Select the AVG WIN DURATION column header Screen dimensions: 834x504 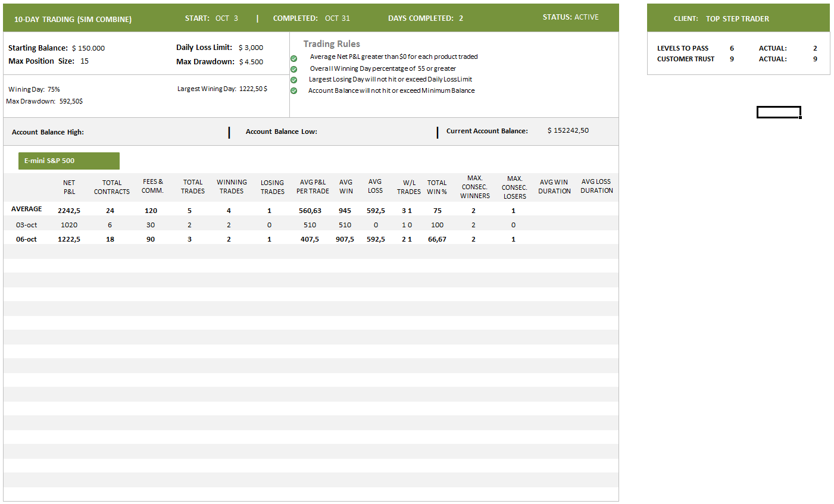click(x=554, y=187)
